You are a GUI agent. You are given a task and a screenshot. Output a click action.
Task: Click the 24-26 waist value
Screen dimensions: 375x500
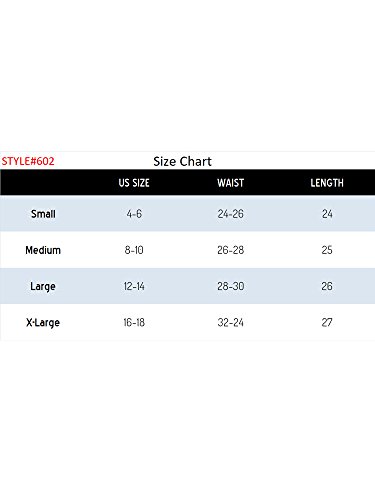(231, 214)
